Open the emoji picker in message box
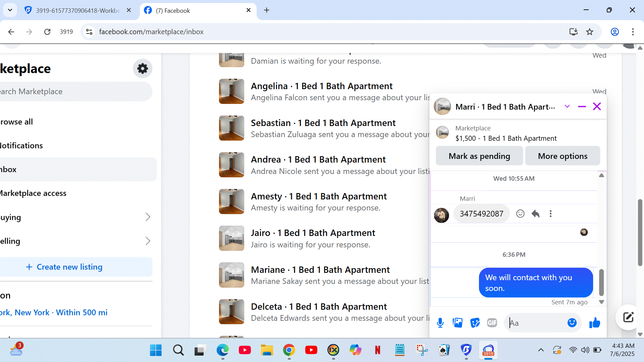Screen dimensions: 644x362 click(572, 323)
